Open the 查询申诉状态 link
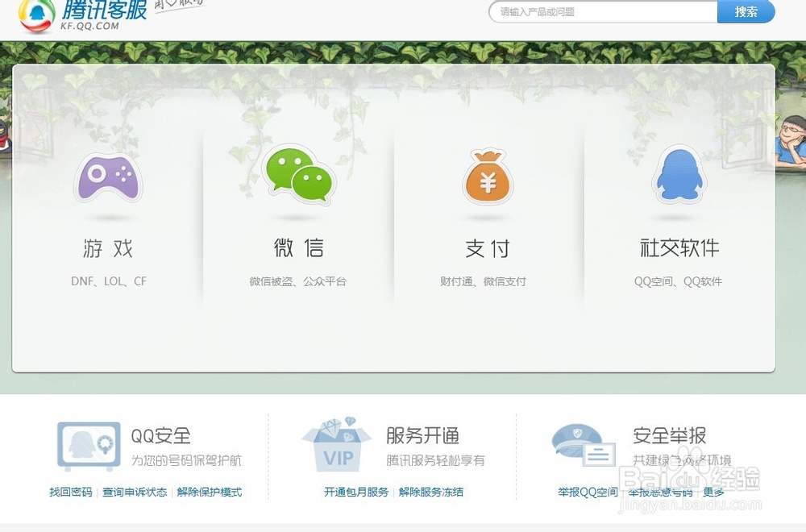The width and height of the screenshot is (806, 532). click(135, 492)
